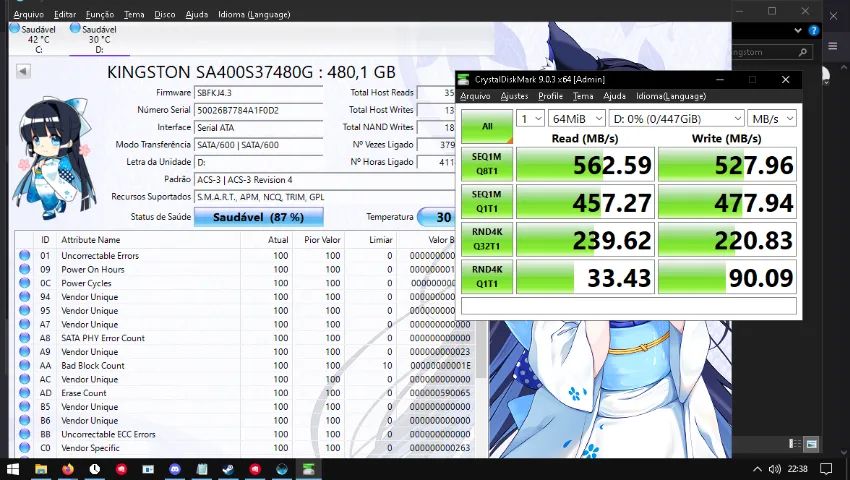
Task: Open the Arquivo menu in CrystalDiskInfo
Action: pos(29,15)
